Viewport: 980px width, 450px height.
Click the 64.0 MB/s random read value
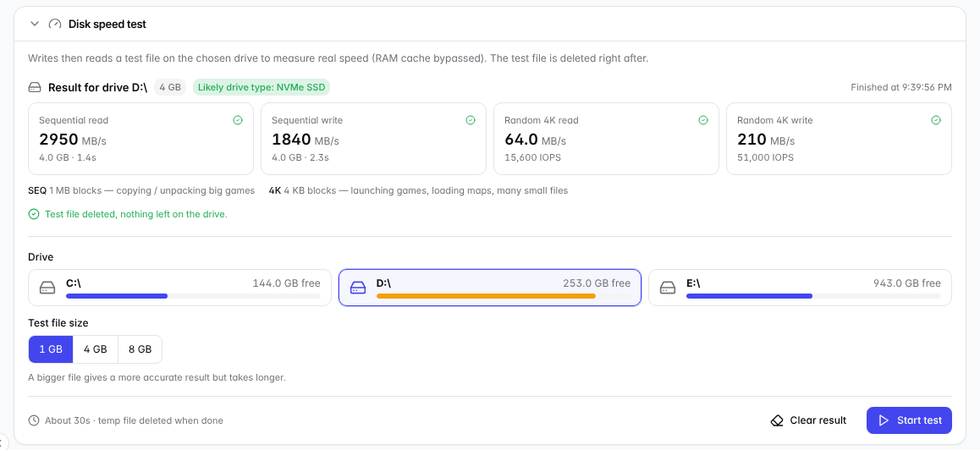point(536,139)
